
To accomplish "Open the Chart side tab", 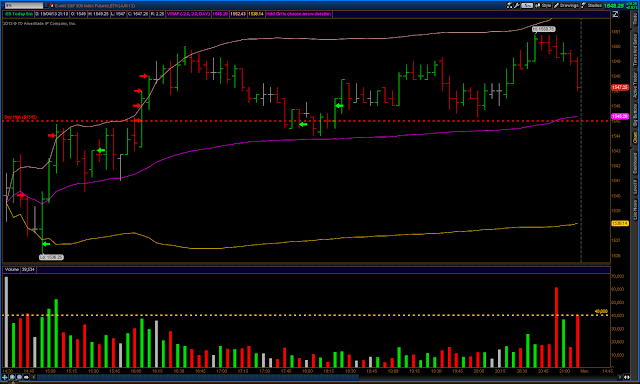I will coord(635,138).
